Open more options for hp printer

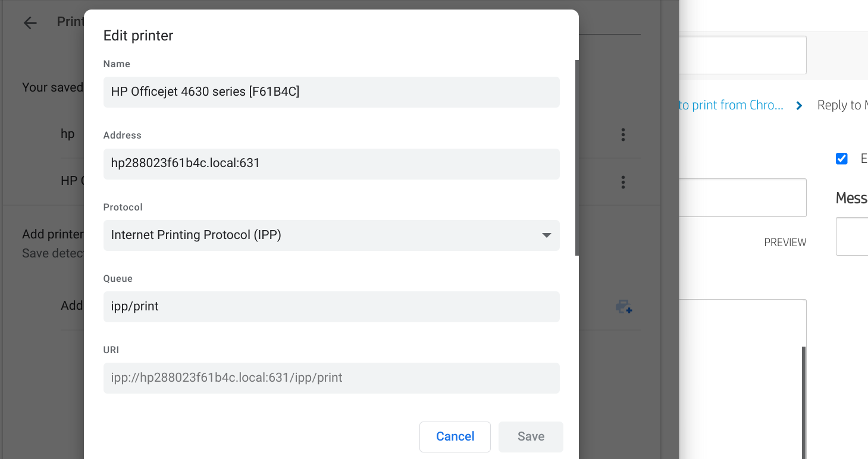[623, 134]
